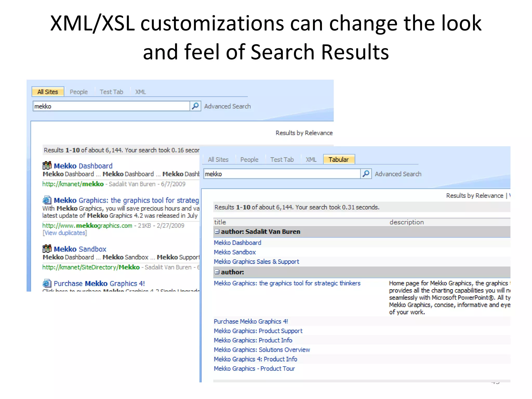Open the Test Tab in the left window
The height and width of the screenshot is (399, 532).
coord(111,92)
